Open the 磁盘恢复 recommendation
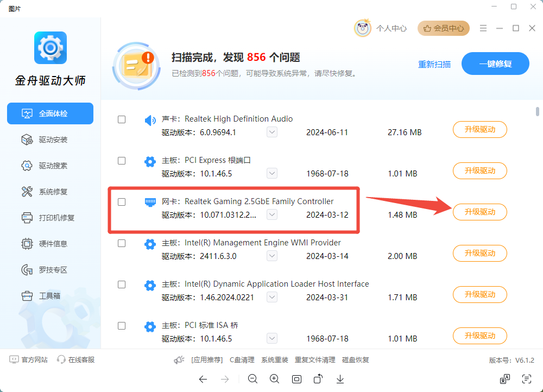This screenshot has height=392, width=543. point(355,360)
